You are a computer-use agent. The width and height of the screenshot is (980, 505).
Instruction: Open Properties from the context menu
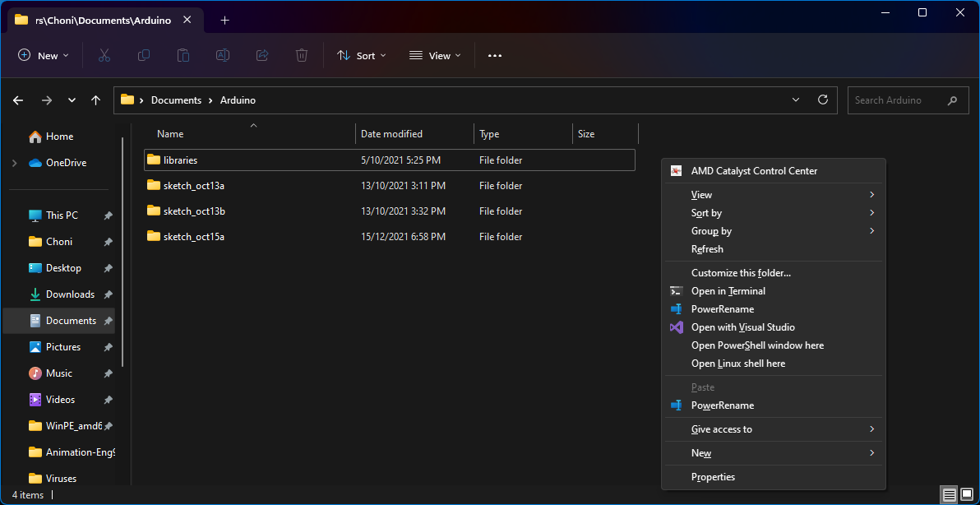coord(713,476)
